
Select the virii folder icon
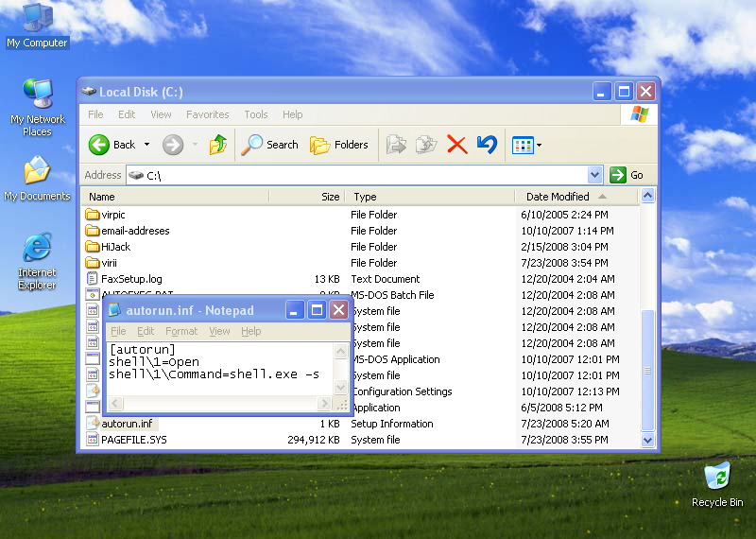[x=92, y=263]
